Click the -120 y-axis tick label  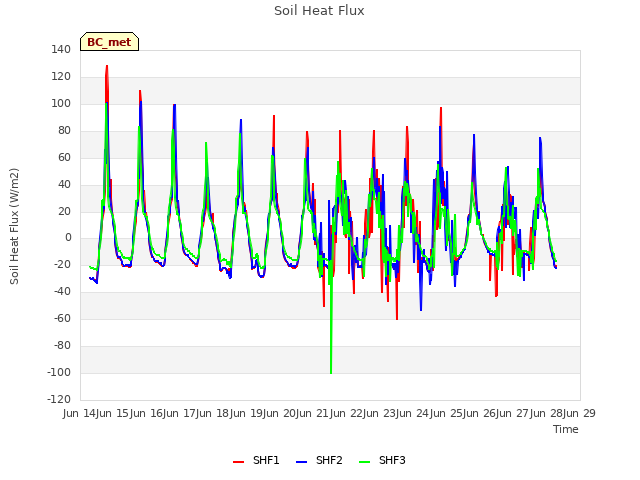click(59, 400)
